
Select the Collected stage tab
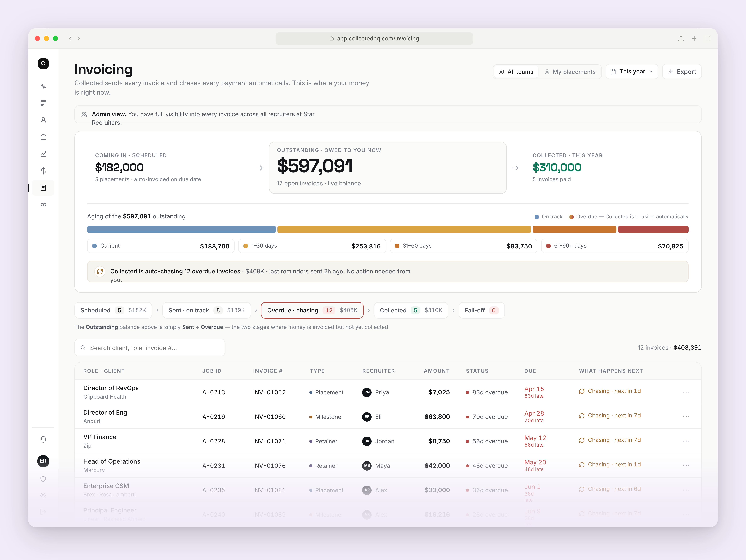click(411, 310)
